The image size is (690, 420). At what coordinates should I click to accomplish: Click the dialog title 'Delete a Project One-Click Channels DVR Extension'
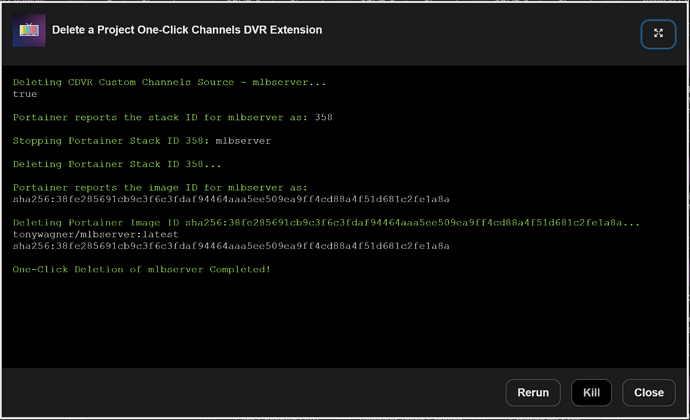click(x=187, y=30)
